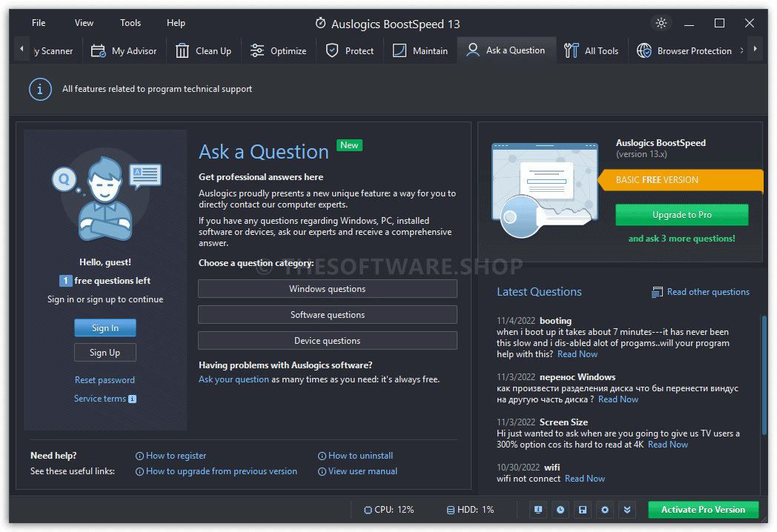Viewport: 777px width, 532px height.
Task: Click the Activate Pro Version button
Action: pos(703,510)
